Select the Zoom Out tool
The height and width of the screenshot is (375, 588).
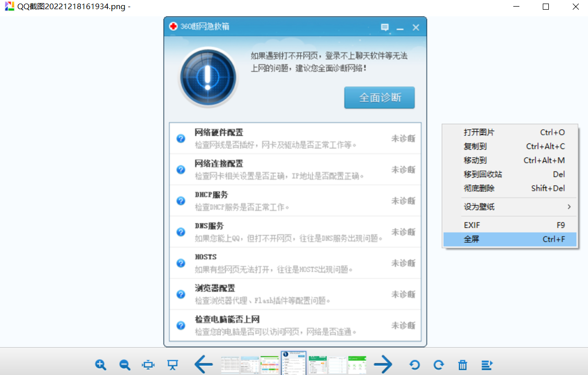click(x=125, y=365)
